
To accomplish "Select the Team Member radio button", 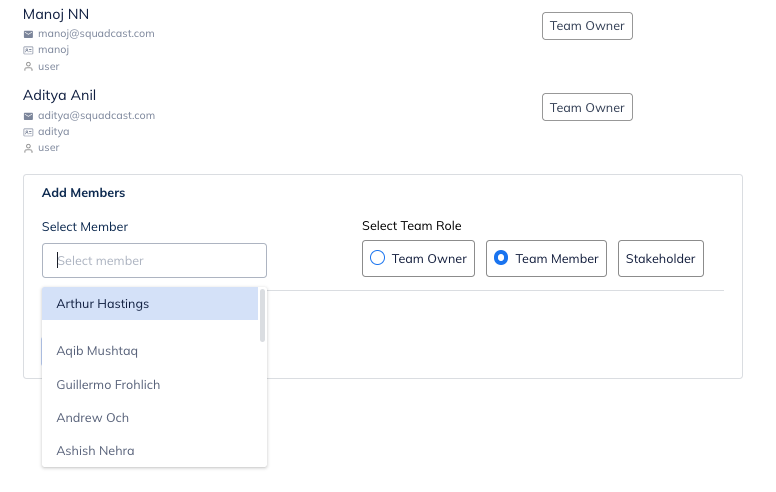I will (x=502, y=258).
